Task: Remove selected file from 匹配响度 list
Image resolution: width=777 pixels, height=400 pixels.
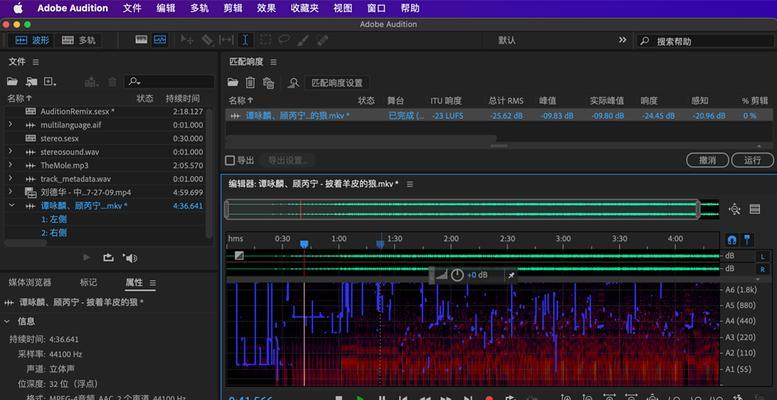Action: (250, 83)
